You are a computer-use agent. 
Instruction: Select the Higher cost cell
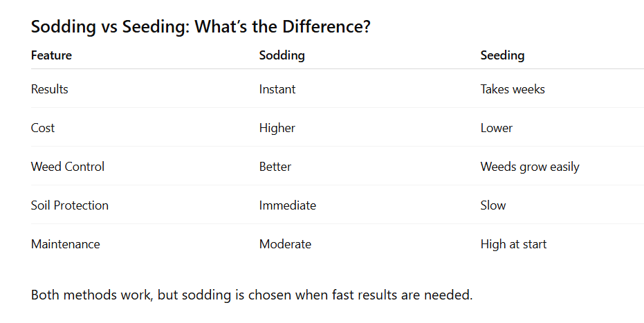point(277,128)
